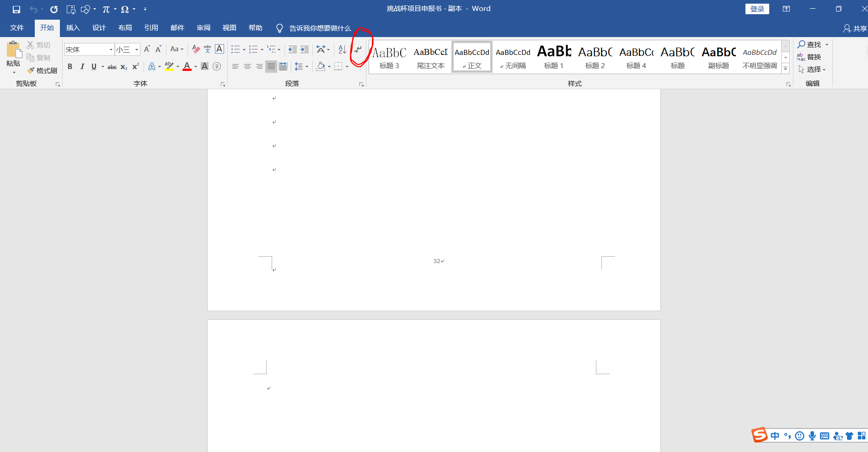Toggle bold formatting
This screenshot has width=868, height=452.
(70, 66)
